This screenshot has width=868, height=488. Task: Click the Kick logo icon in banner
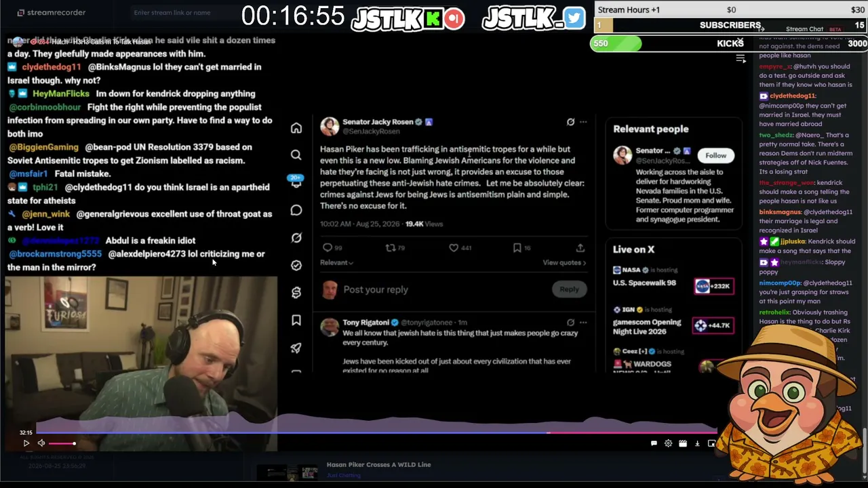click(433, 19)
